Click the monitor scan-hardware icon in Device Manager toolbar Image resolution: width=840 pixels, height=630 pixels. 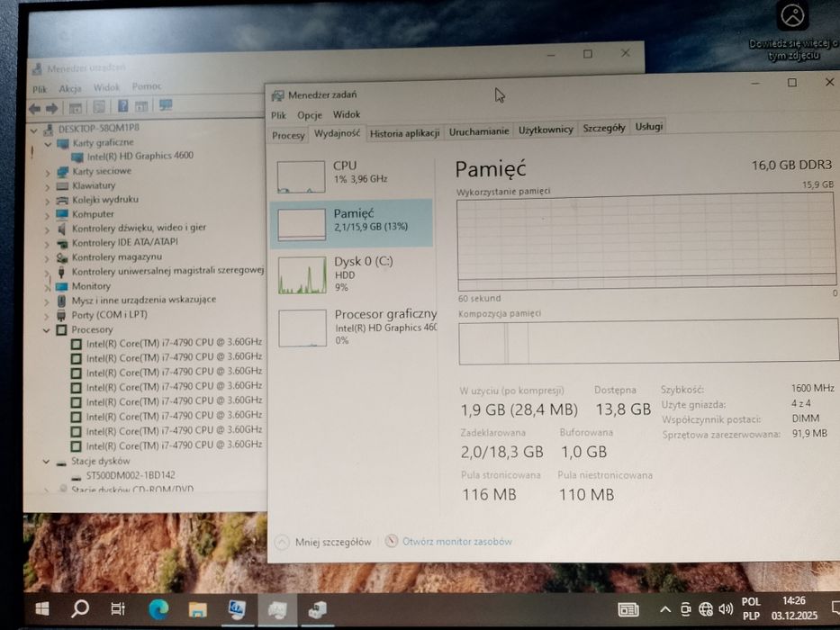pos(166,104)
